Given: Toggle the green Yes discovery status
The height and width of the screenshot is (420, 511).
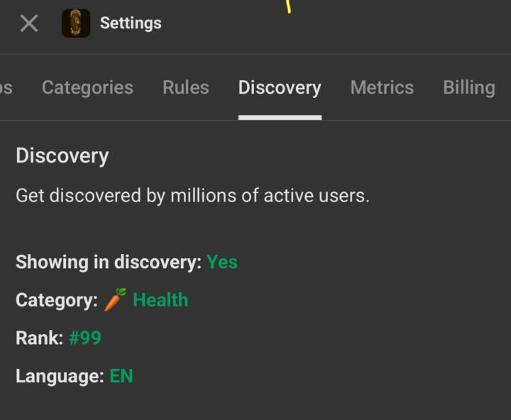Looking at the screenshot, I should coord(222,262).
